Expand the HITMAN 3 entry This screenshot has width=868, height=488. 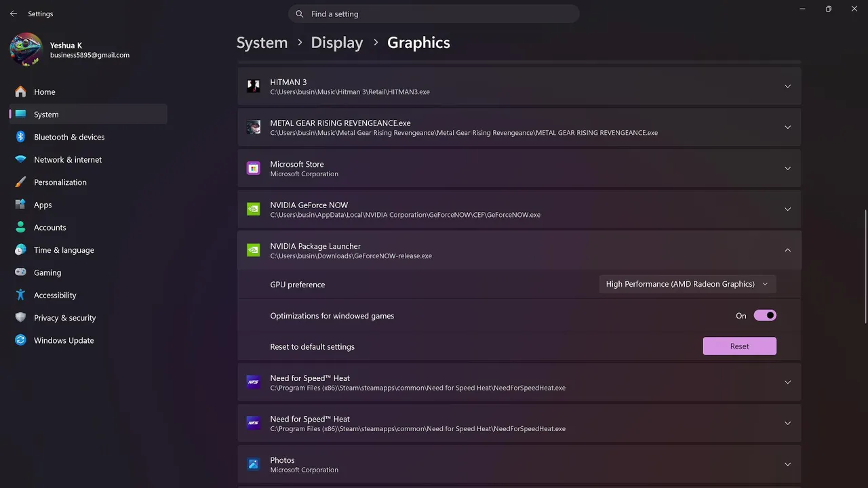787,86
